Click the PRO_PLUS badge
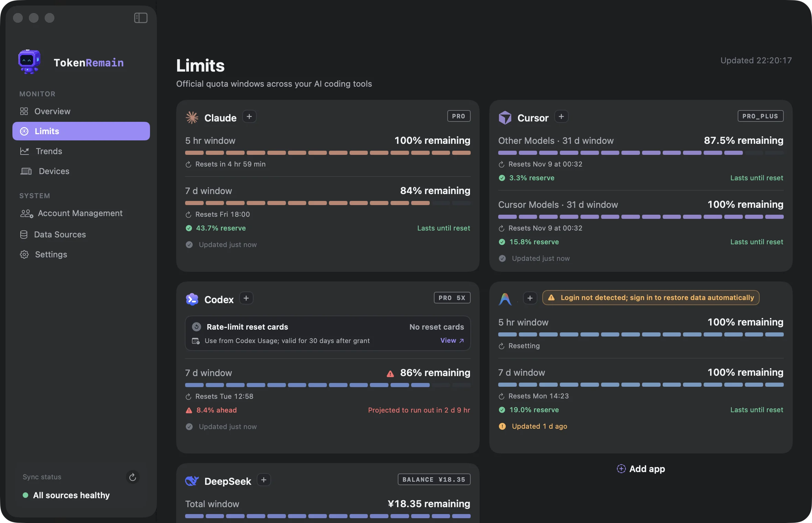The height and width of the screenshot is (523, 812). (760, 116)
